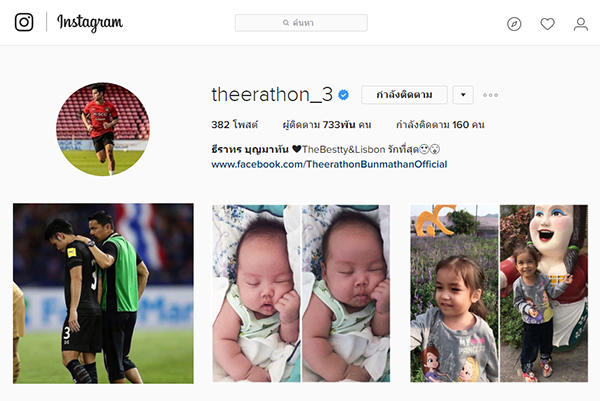Open the three-dots options menu
The image size is (600, 401).
pos(490,95)
